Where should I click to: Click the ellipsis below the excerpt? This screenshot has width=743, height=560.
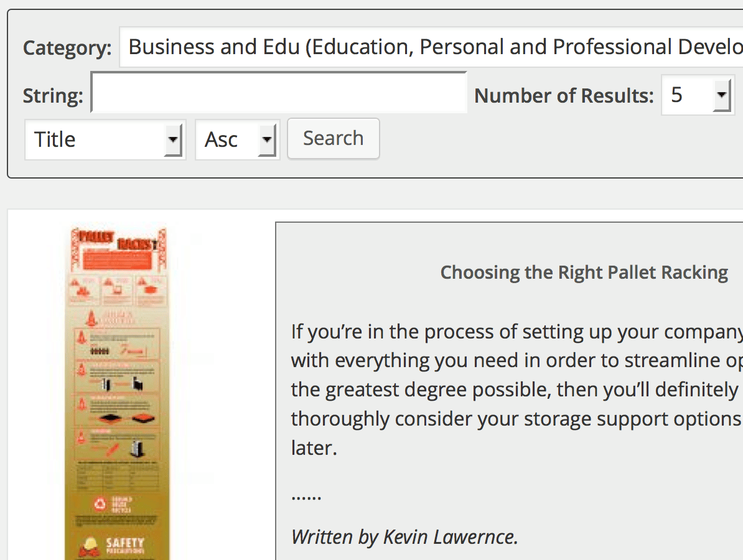[306, 495]
